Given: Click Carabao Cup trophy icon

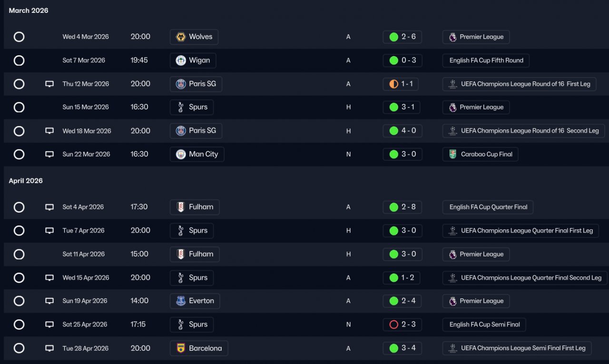Looking at the screenshot, I should click(453, 154).
